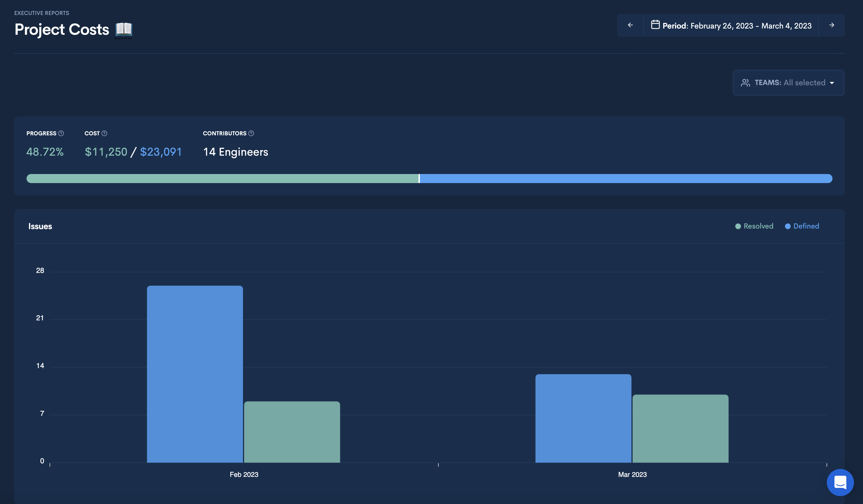Click the calendar icon beside Period
This screenshot has width=863, height=504.
(x=655, y=25)
